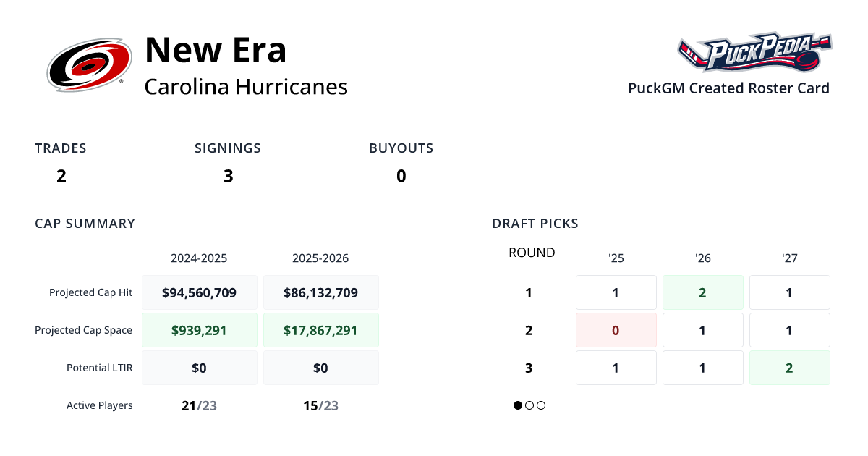Click the $939,291 cap space cell

point(199,330)
